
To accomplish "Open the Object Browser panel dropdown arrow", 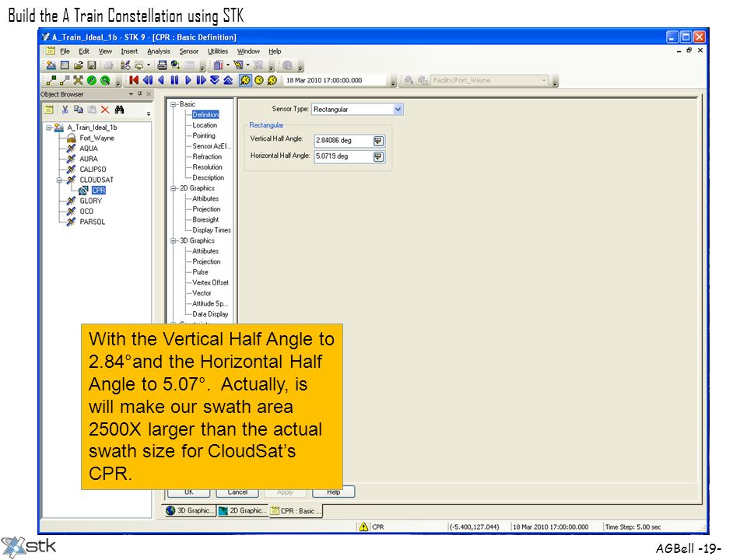I will pyautogui.click(x=131, y=94).
